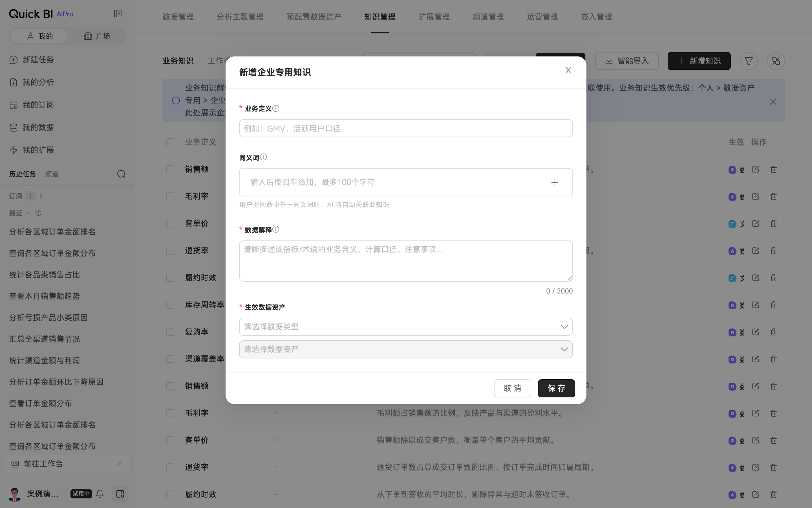Open the filter funnel icon

(749, 61)
